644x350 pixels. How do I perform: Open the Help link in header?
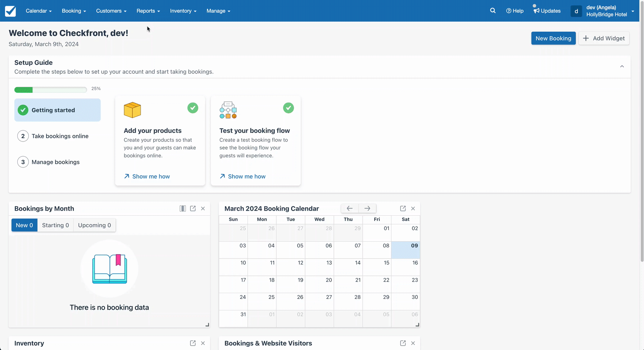coord(515,11)
